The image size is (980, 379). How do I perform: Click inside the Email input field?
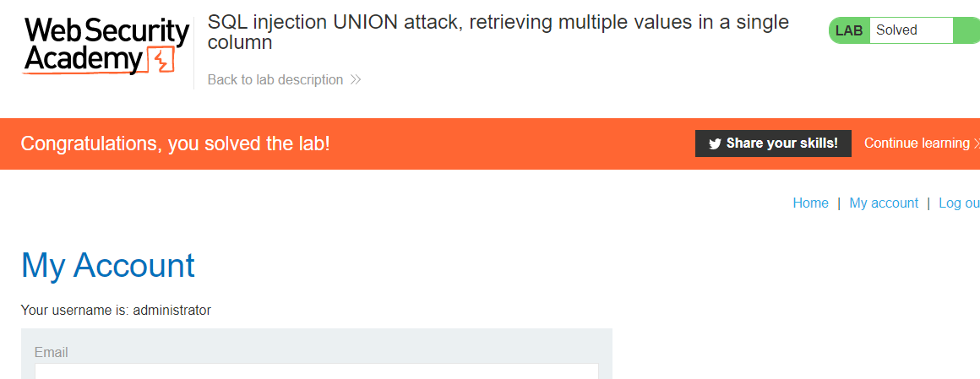[316, 371]
